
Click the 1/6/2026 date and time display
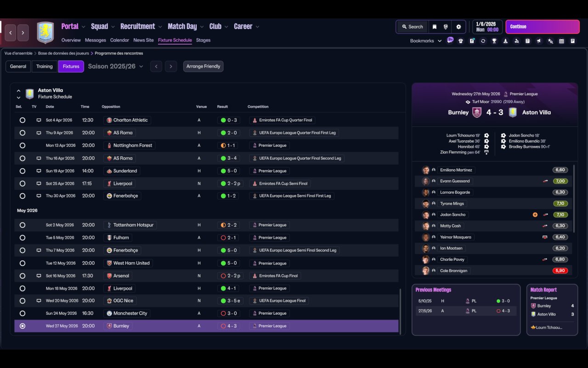click(487, 27)
